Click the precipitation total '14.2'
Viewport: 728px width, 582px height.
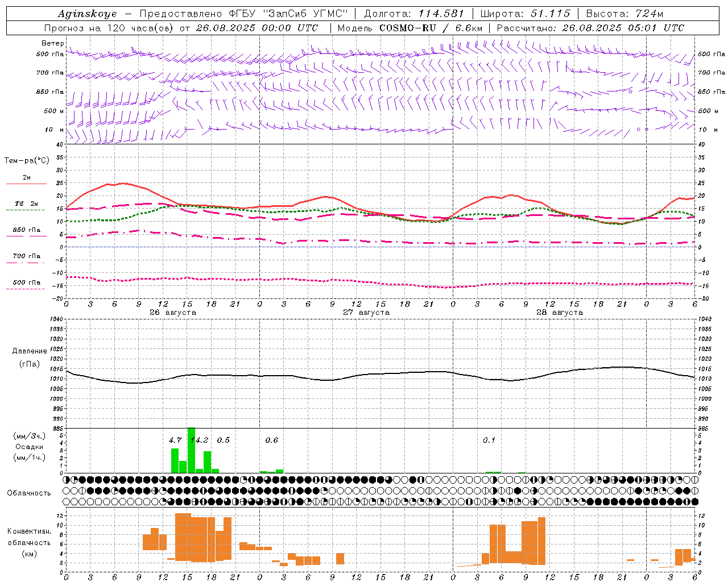pos(199,440)
